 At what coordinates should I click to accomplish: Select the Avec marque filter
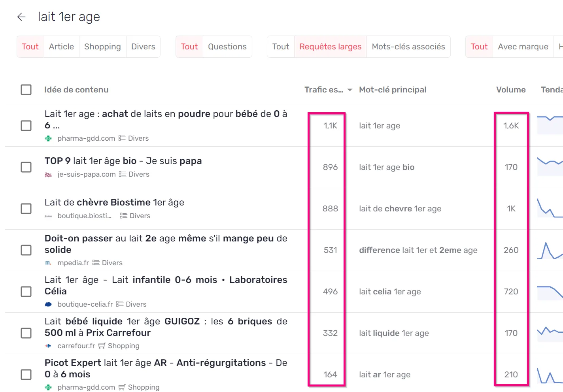523,47
